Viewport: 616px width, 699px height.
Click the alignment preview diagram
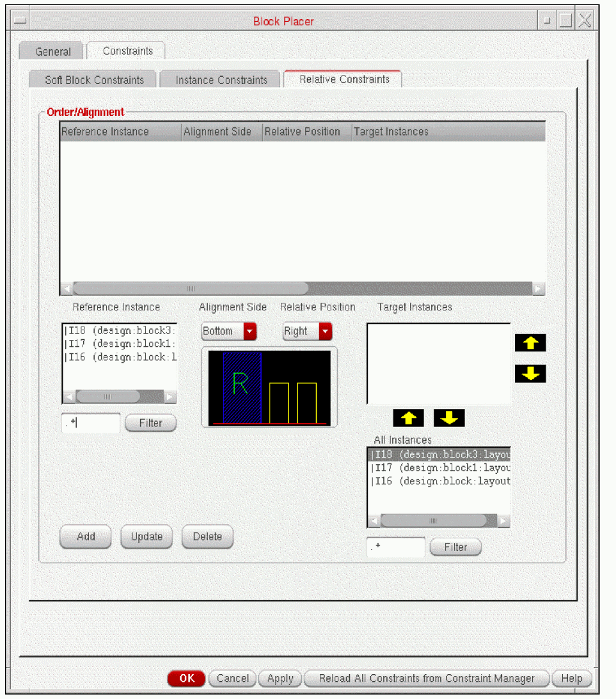click(x=269, y=387)
